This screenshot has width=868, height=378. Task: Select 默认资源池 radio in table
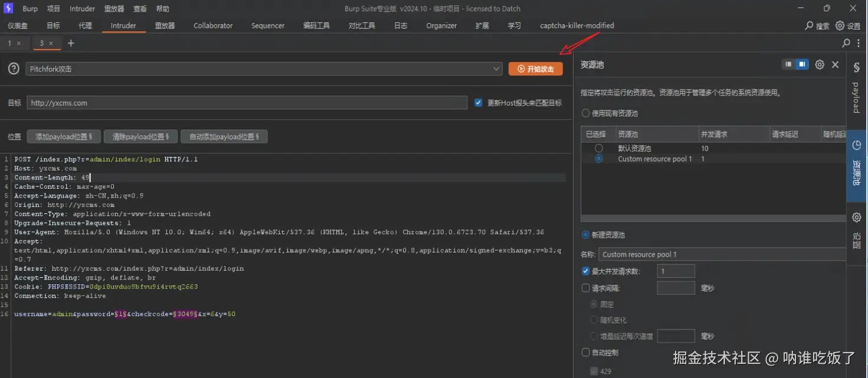tap(599, 148)
